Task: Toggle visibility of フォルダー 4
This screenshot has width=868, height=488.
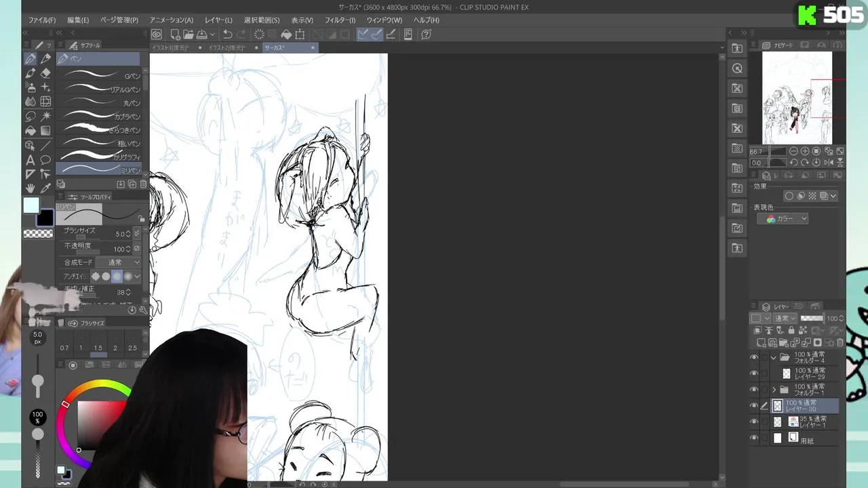Action: tap(754, 358)
